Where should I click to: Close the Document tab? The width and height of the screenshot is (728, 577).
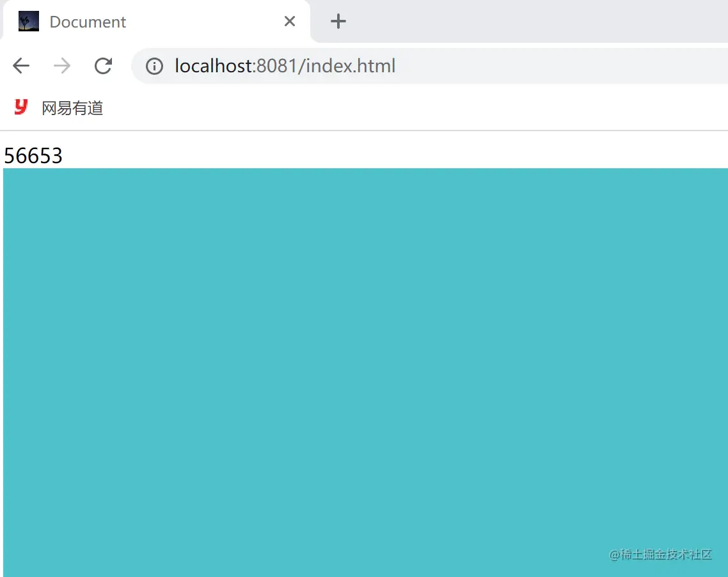pyautogui.click(x=290, y=21)
